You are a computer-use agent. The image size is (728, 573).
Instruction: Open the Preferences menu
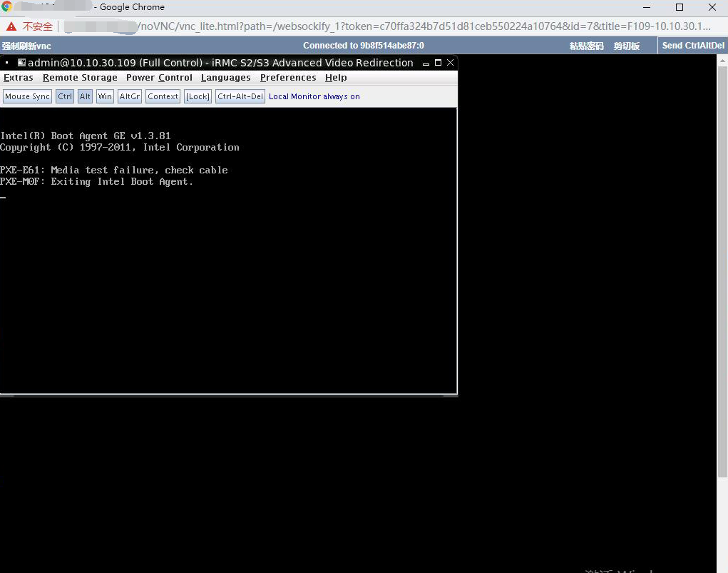288,78
